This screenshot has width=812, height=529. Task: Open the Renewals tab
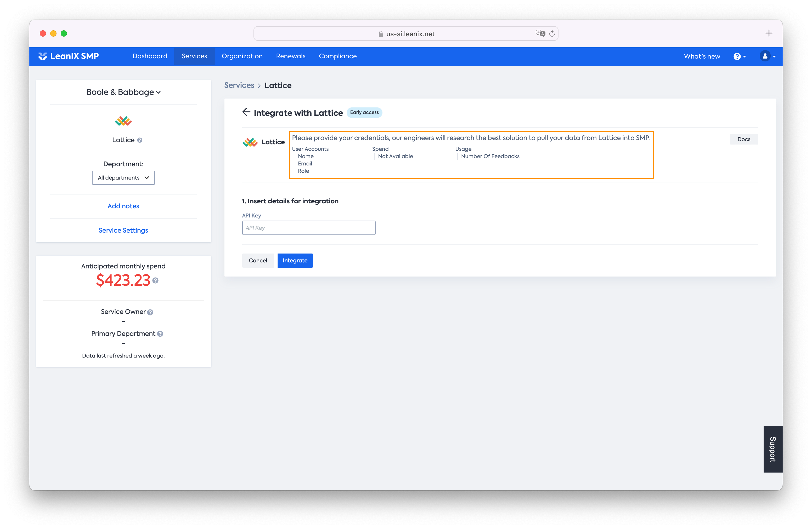point(291,56)
